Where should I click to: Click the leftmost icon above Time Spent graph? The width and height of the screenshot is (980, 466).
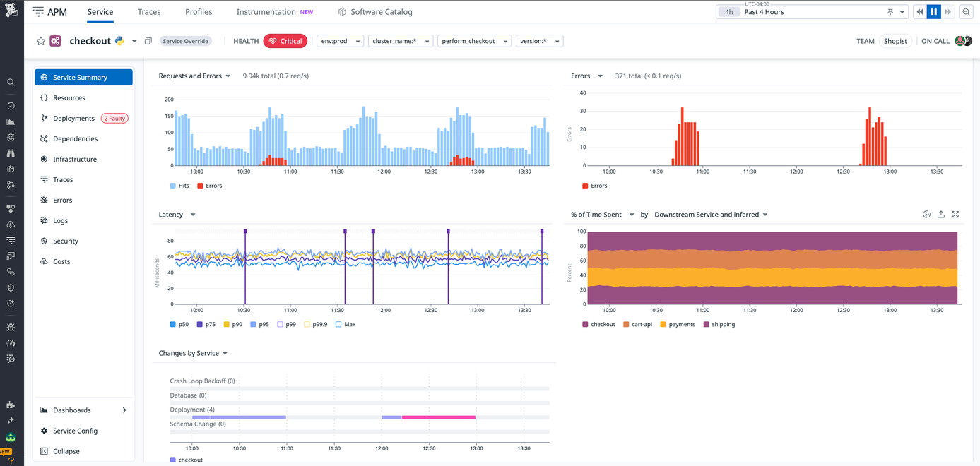tap(926, 215)
